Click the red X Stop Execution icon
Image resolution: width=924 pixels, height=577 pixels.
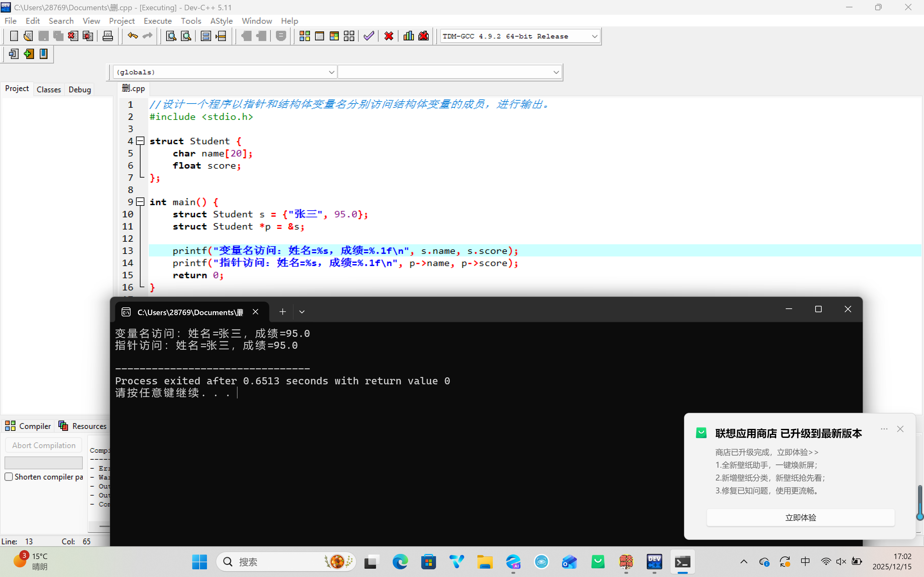click(389, 36)
